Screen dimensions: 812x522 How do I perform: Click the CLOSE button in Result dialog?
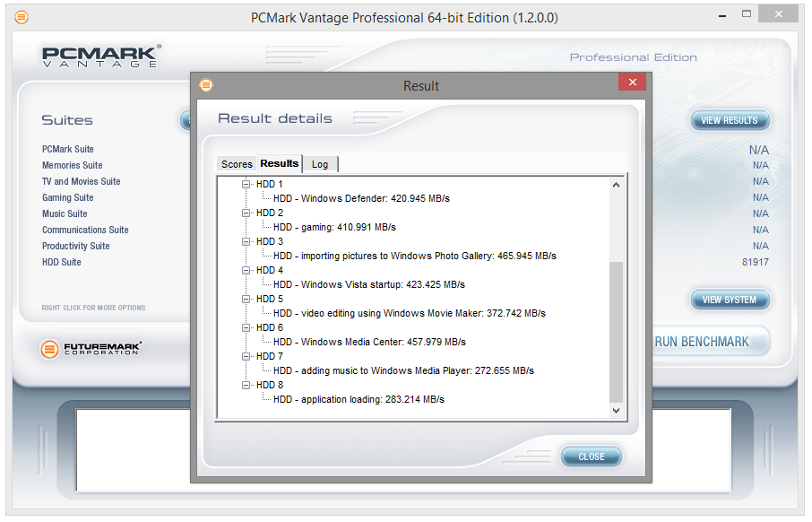click(592, 457)
